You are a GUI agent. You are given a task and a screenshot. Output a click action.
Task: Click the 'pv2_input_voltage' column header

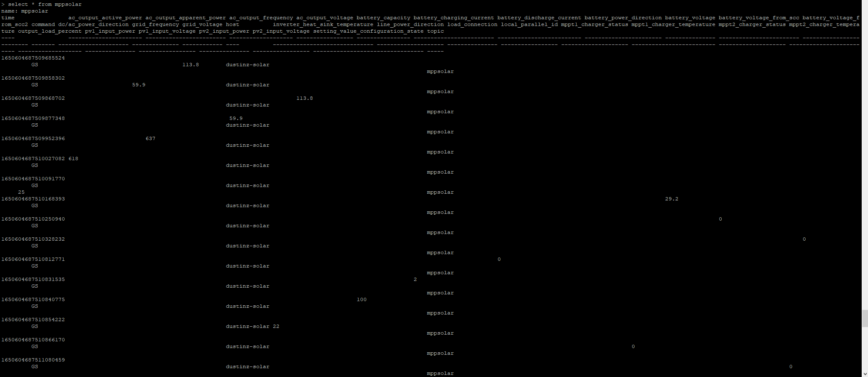tap(281, 31)
